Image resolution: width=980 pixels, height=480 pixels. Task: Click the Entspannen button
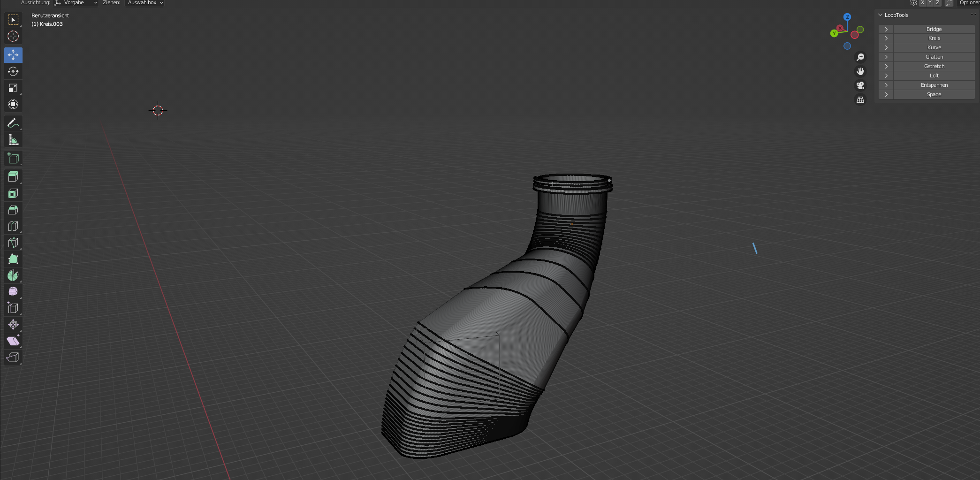pos(934,85)
